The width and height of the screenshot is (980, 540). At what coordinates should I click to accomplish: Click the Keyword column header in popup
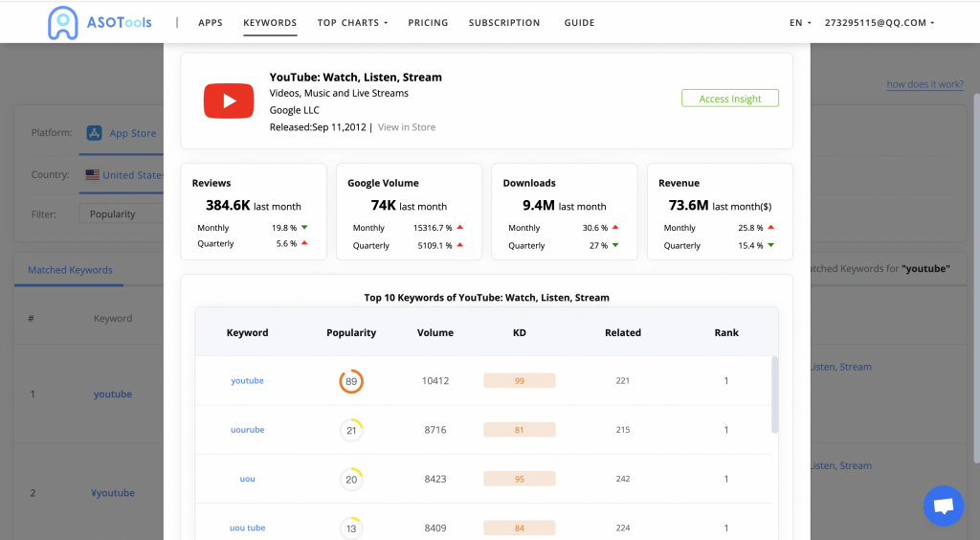248,332
